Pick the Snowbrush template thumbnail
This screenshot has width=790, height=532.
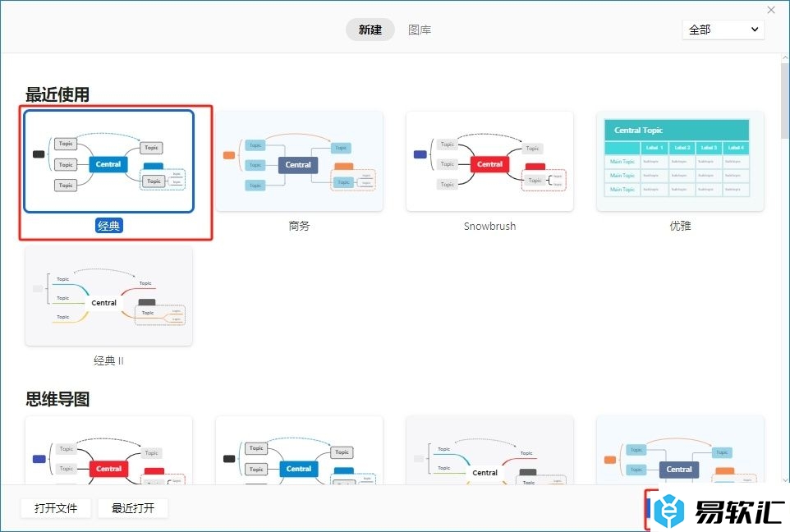489,161
